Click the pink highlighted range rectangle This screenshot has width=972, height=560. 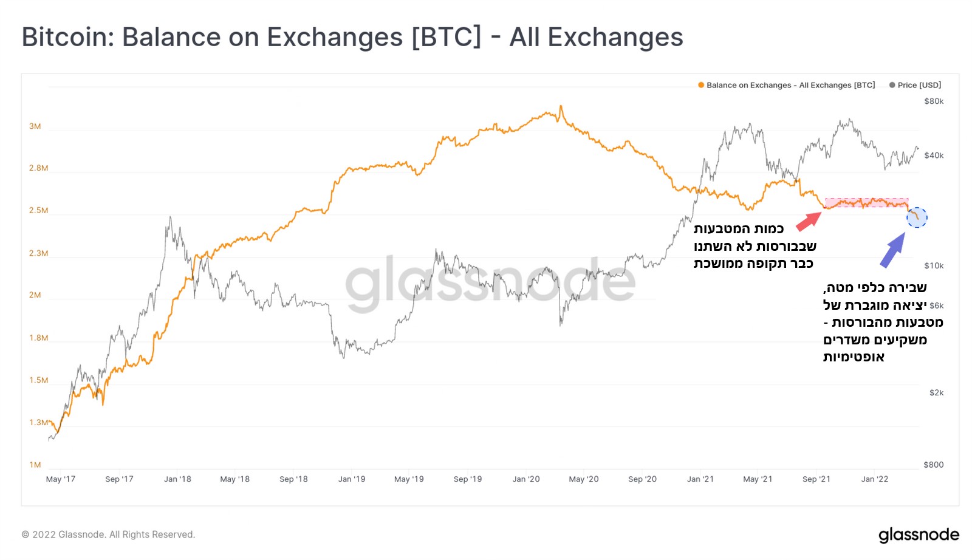coord(867,203)
